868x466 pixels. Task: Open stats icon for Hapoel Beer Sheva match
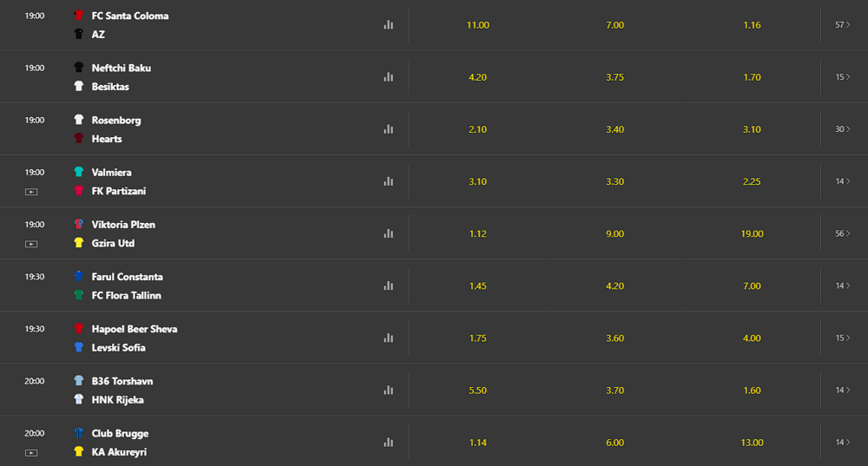[388, 338]
